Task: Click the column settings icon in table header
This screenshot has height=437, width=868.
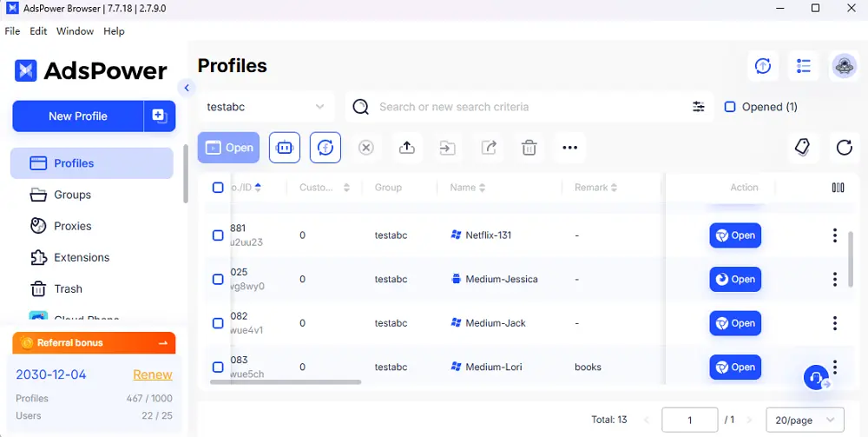Action: tap(838, 188)
